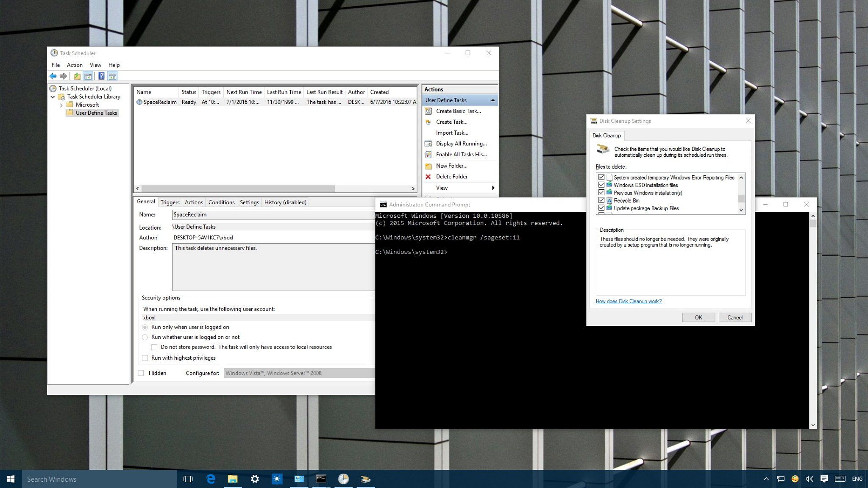Select Run whether user is logged on or not
The height and width of the screenshot is (488, 868).
click(145, 337)
